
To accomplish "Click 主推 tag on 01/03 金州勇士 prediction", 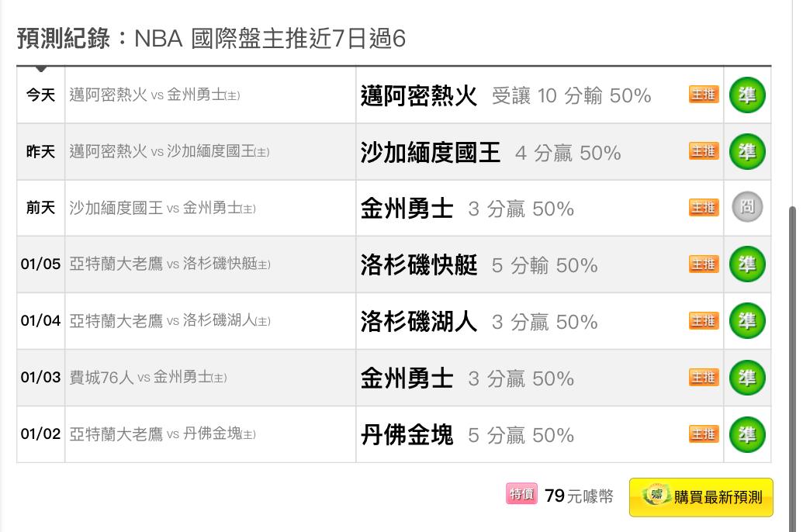I will click(704, 378).
